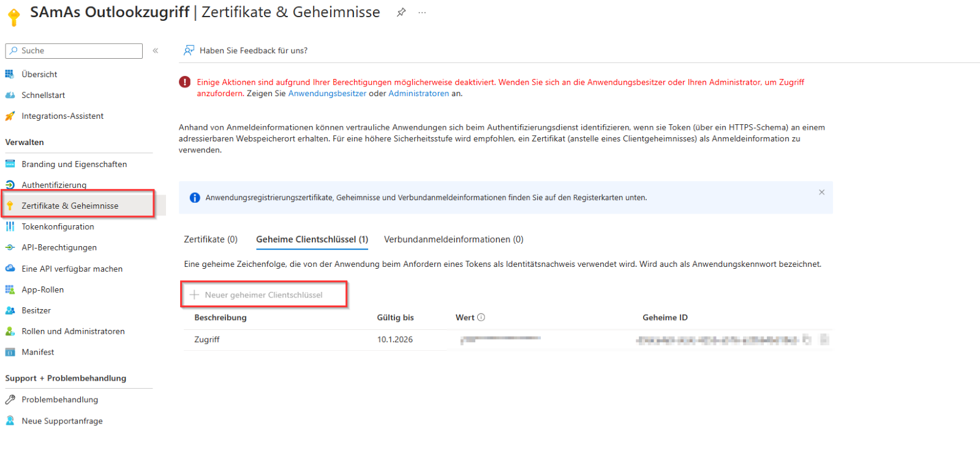Click the Gültig bis column header
This screenshot has height=456, width=980.
click(396, 317)
